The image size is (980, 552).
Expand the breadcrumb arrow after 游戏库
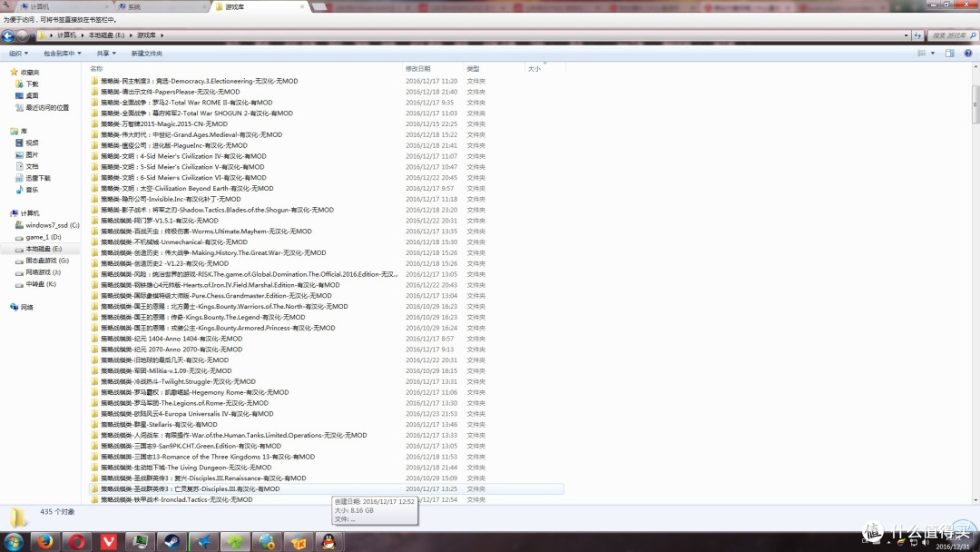tap(162, 35)
